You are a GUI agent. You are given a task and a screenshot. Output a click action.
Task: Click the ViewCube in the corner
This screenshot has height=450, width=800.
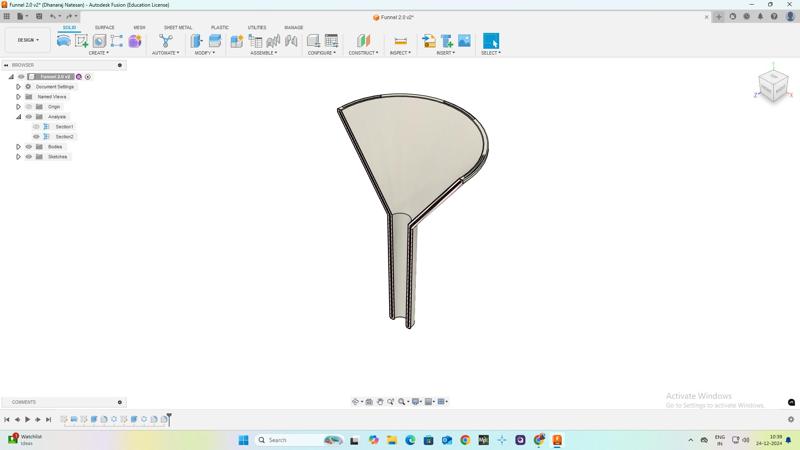(773, 86)
